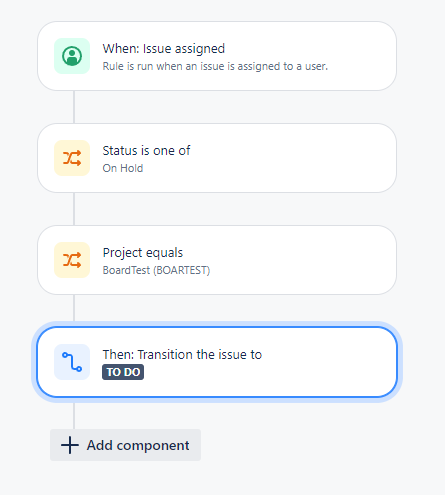This screenshot has height=495, width=445.
Task: Click the On Hold status text
Action: point(123,168)
